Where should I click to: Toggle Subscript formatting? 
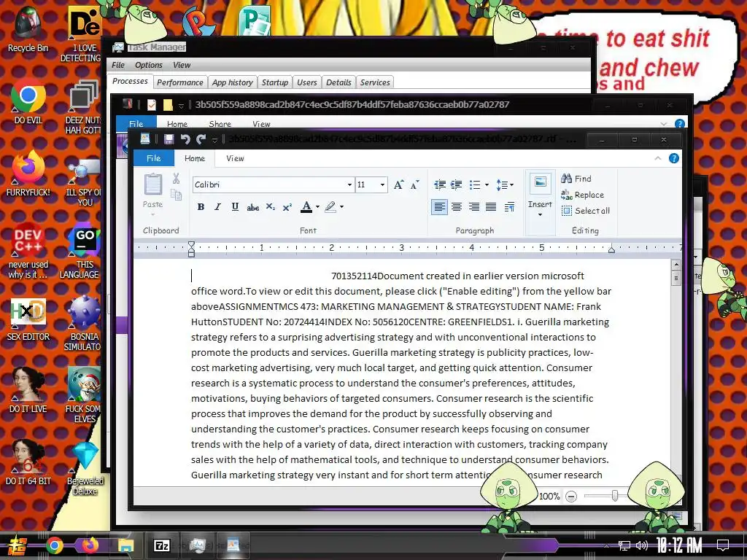click(270, 206)
